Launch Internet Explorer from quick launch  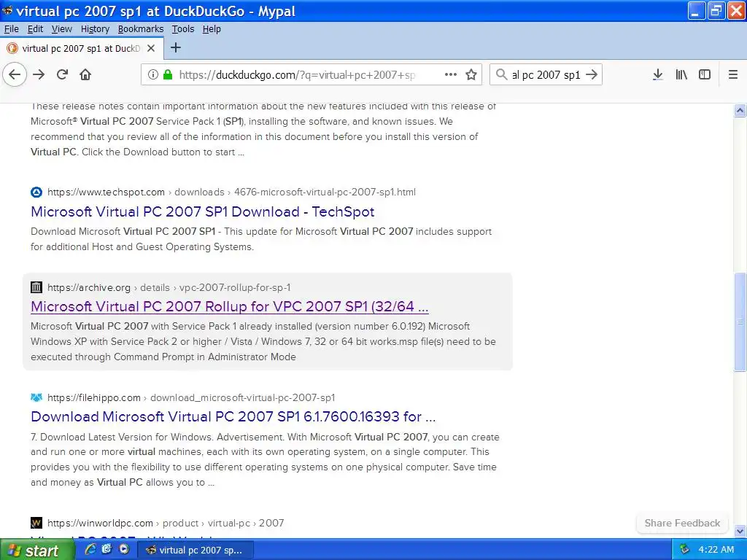pos(90,549)
